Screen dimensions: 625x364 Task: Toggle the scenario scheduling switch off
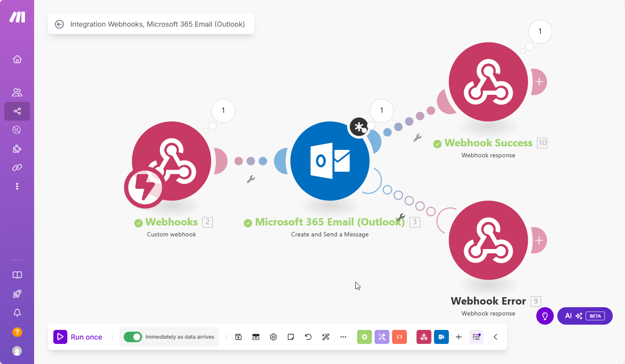133,337
